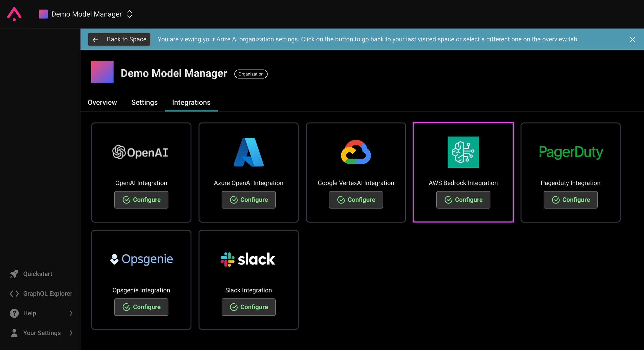Click the AWS Bedrock green icon
644x350 pixels.
pyautogui.click(x=463, y=152)
